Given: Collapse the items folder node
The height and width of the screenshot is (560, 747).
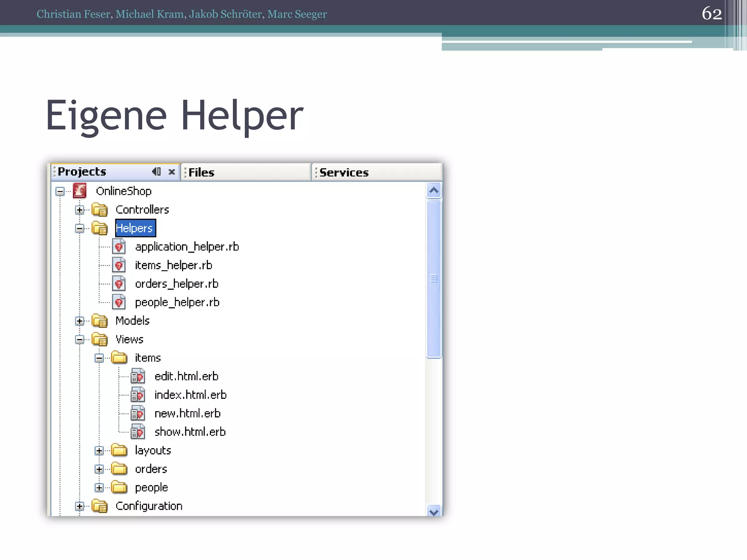Looking at the screenshot, I should (99, 358).
